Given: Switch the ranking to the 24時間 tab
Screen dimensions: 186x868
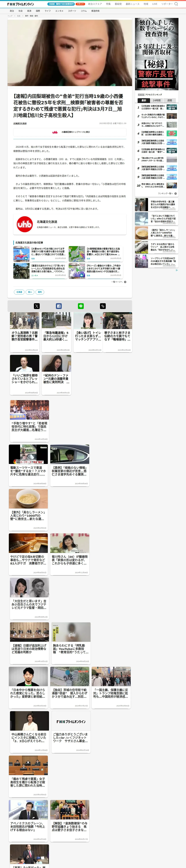Looking at the screenshot, I should tap(157, 100).
